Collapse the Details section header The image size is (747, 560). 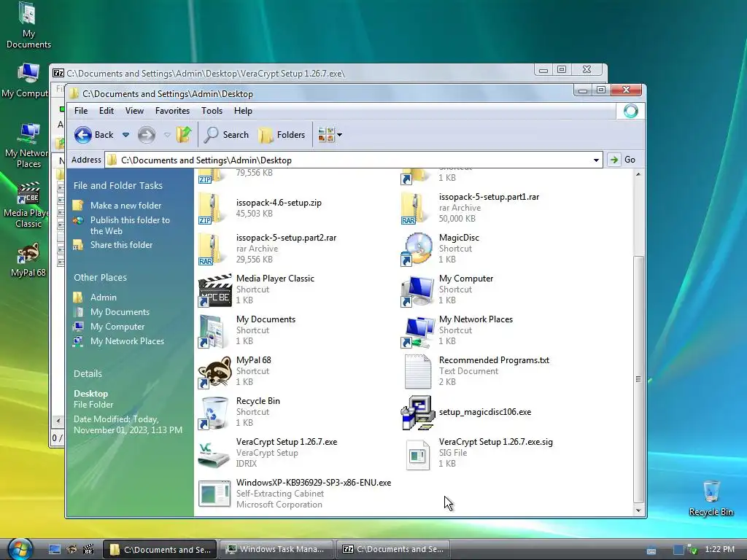point(88,373)
